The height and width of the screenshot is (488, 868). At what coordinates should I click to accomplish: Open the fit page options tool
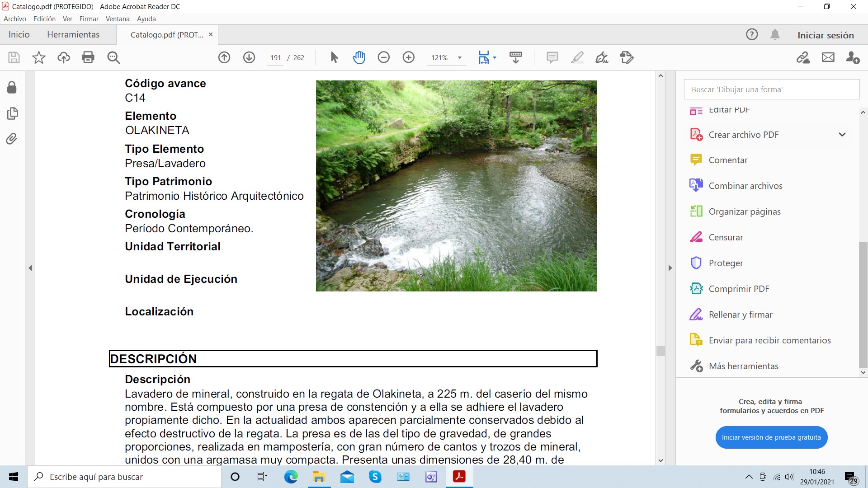coord(484,57)
